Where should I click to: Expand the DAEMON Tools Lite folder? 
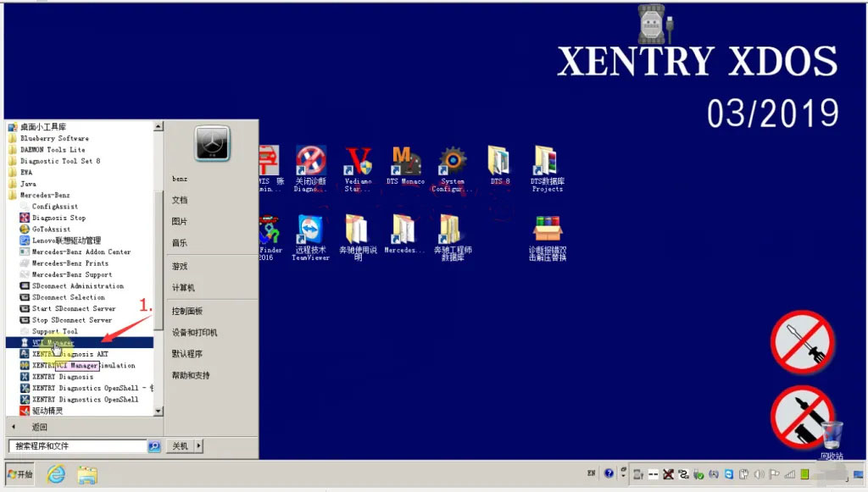pyautogui.click(x=47, y=149)
